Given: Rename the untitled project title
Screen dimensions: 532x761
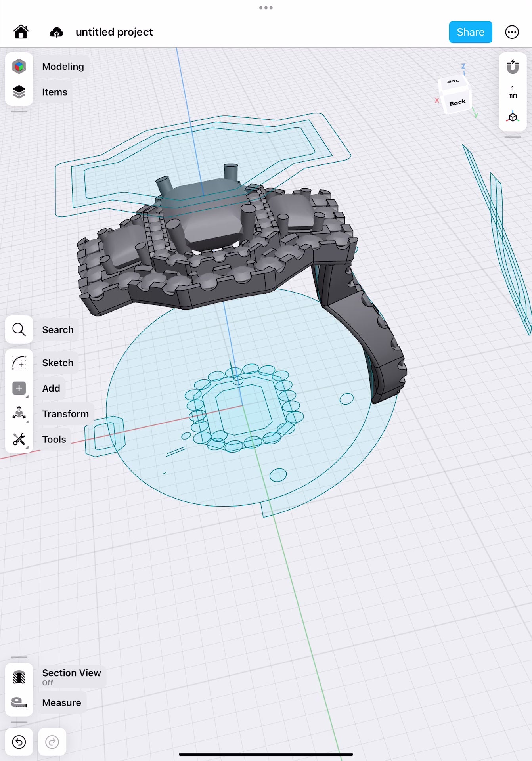Looking at the screenshot, I should pyautogui.click(x=114, y=32).
